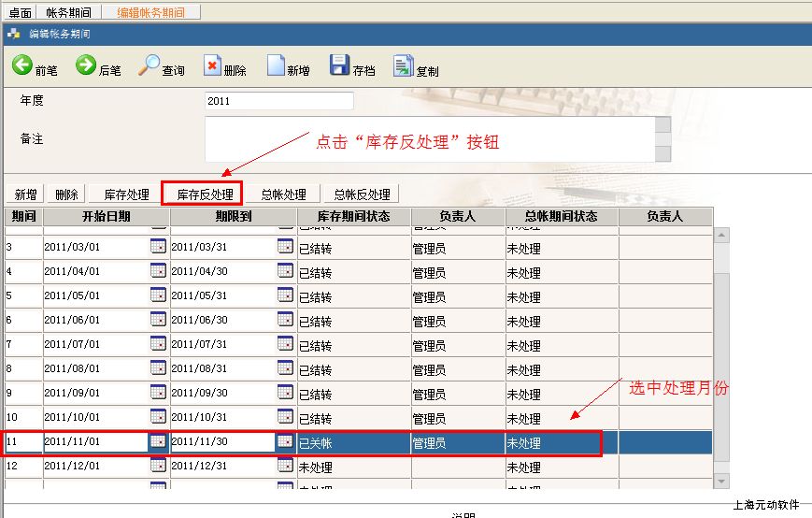Image resolution: width=812 pixels, height=518 pixels.
Task: Click into the 年度 field showing 2011
Action: click(x=278, y=101)
